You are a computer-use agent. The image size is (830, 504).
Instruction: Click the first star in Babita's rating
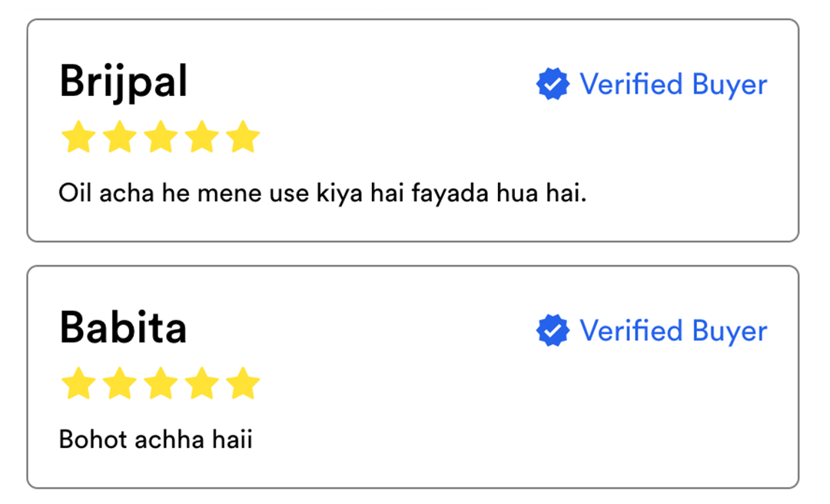click(78, 383)
